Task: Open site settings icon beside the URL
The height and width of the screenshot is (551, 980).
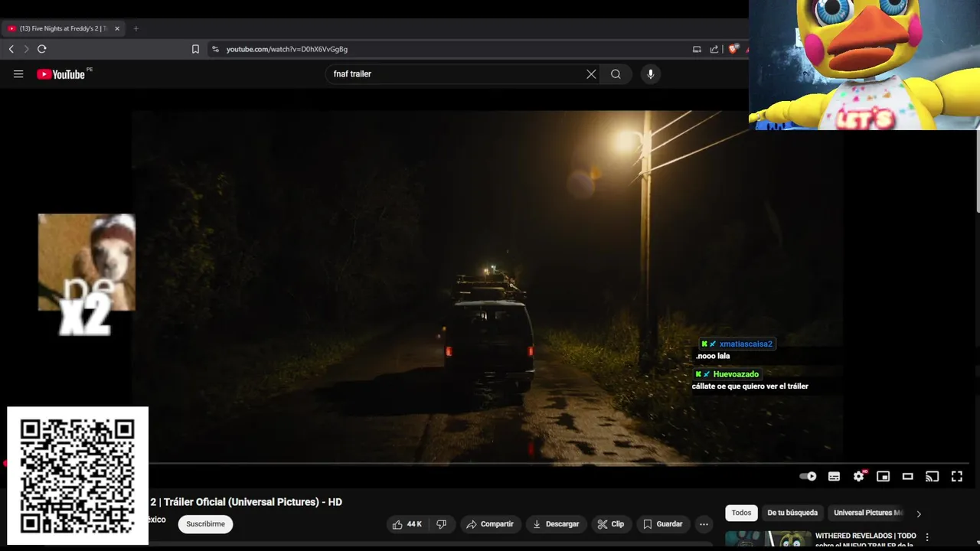Action: click(x=215, y=49)
